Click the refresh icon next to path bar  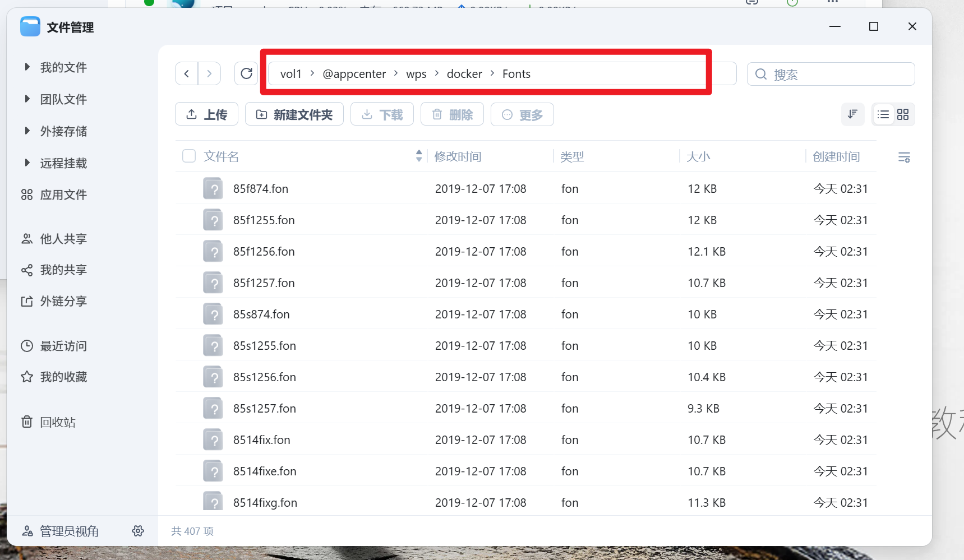click(x=246, y=73)
